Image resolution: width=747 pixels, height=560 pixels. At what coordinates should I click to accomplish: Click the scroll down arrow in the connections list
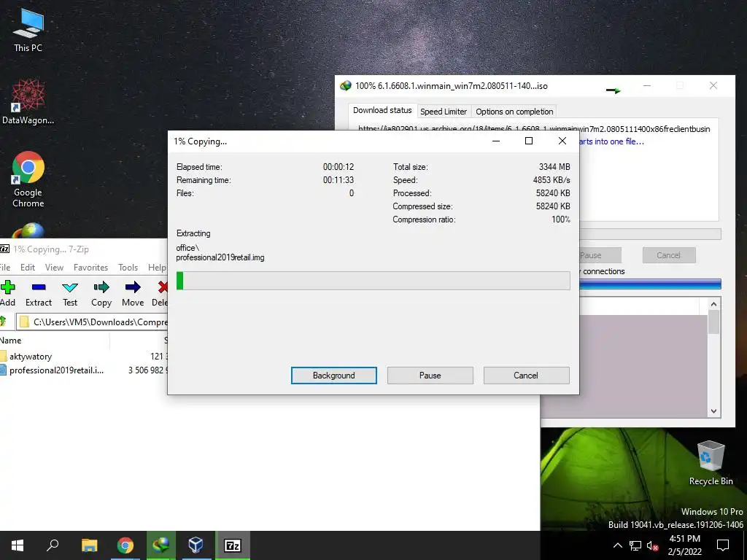coord(713,411)
